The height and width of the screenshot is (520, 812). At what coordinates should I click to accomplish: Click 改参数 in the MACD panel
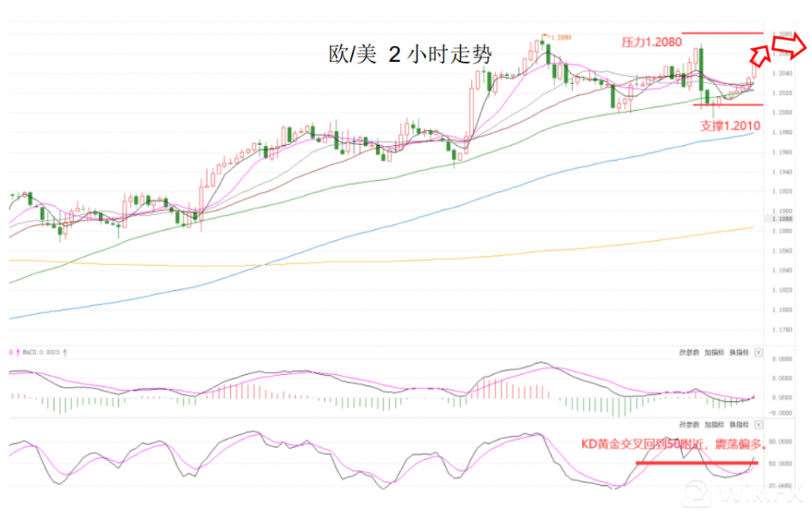pos(689,353)
